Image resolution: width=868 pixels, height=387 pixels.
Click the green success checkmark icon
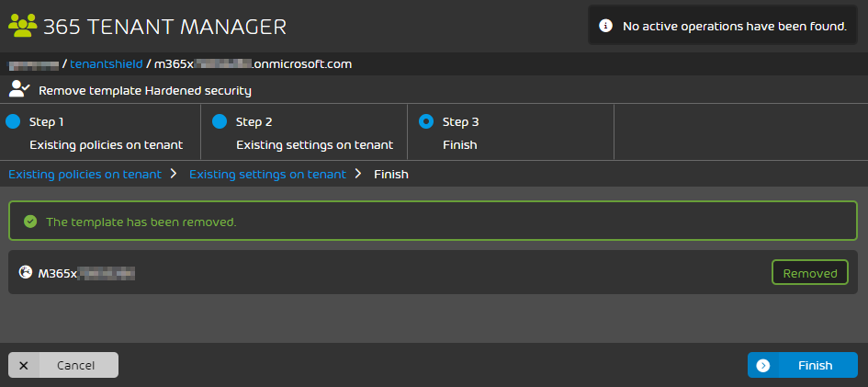point(30,222)
